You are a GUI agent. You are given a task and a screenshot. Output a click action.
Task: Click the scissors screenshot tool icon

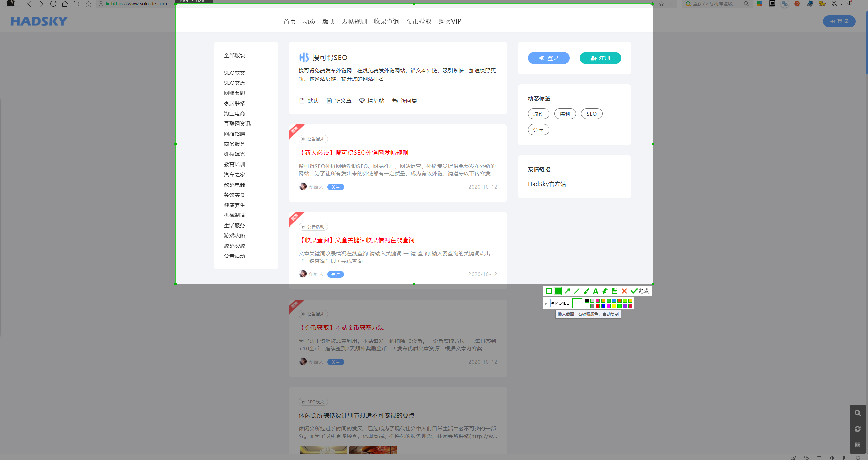click(x=834, y=4)
